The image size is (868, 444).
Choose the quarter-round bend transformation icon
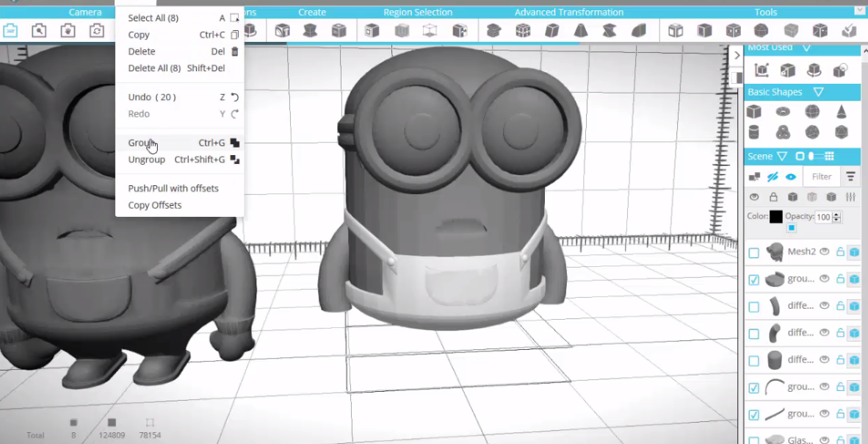click(639, 30)
